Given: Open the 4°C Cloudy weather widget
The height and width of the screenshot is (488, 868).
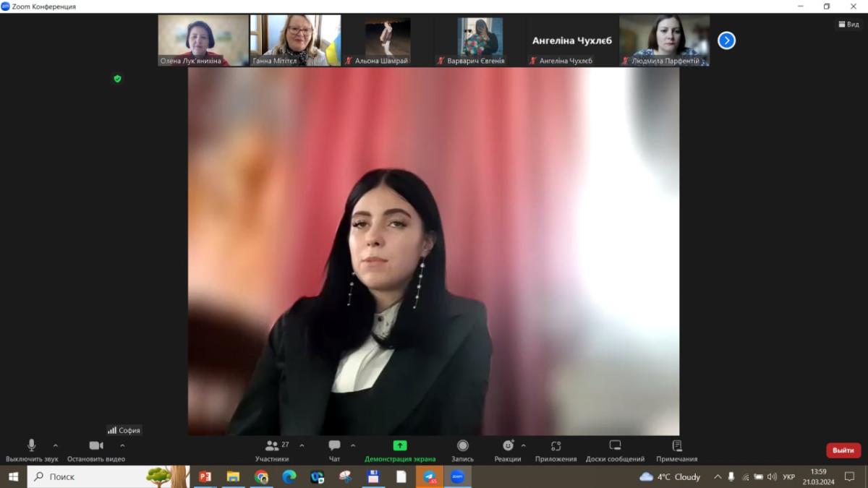Looking at the screenshot, I should pyautogui.click(x=670, y=476).
